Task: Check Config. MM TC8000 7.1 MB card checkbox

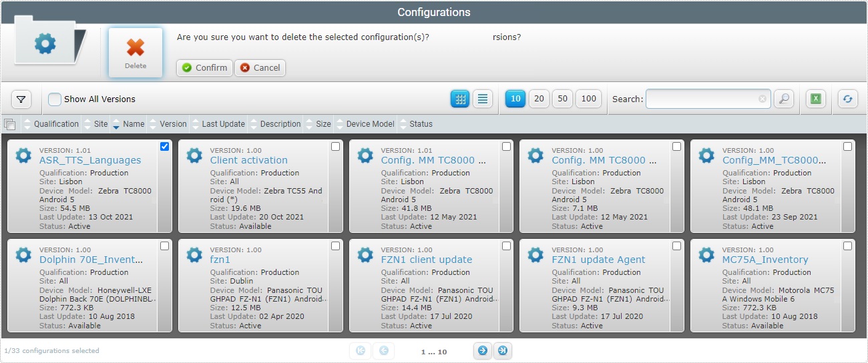Action: [676, 147]
